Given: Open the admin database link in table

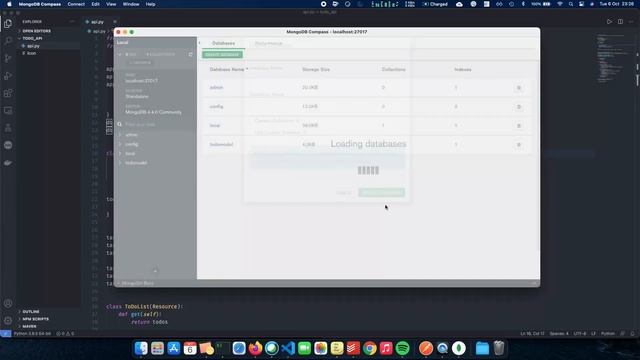Looking at the screenshot, I should 216,88.
